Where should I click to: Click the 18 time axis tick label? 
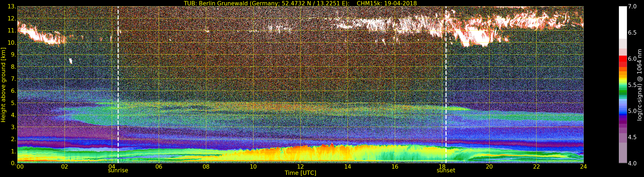pos(442,167)
